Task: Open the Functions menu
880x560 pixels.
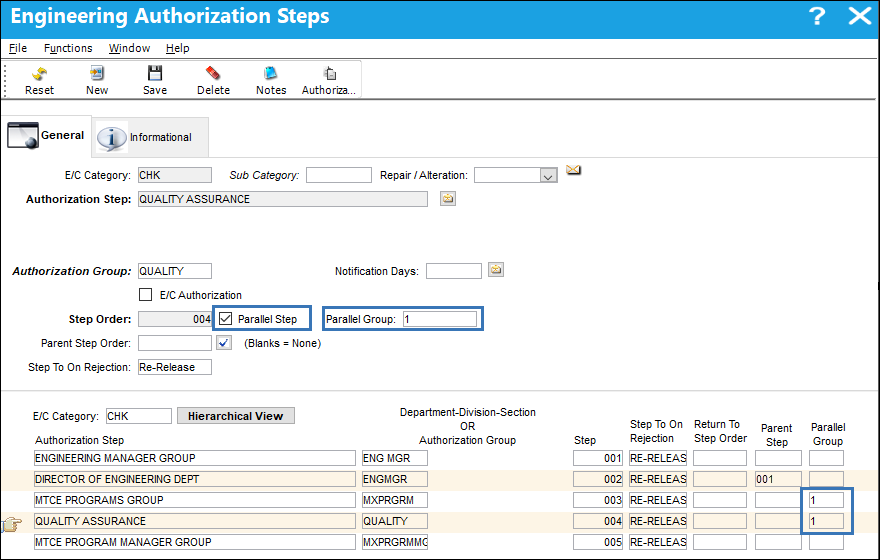Action: click(x=68, y=48)
